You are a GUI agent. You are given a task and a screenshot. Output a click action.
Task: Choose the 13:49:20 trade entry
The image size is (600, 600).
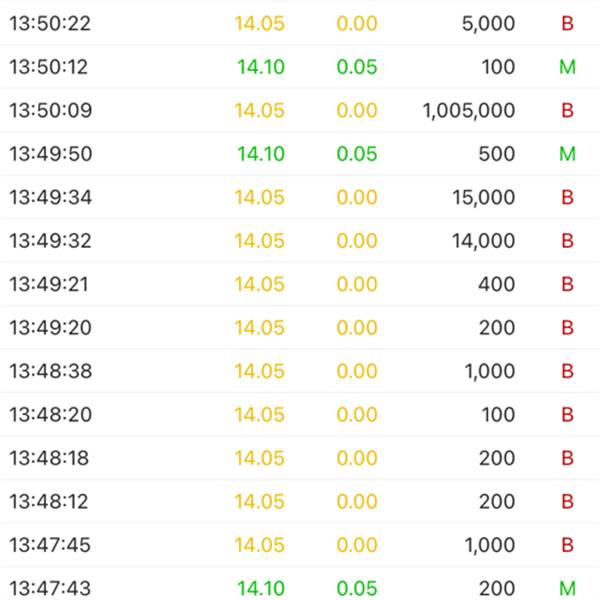300,327
